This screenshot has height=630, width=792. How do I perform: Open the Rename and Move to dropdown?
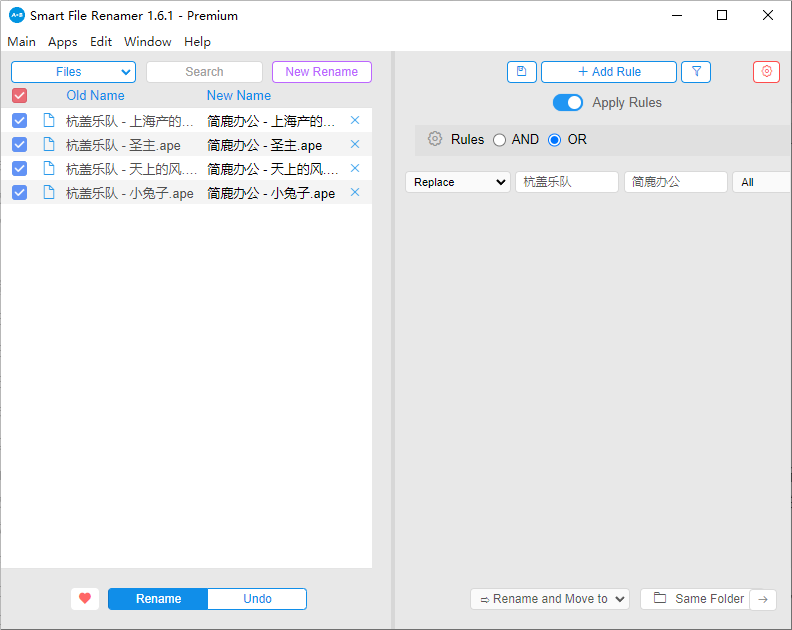(x=549, y=599)
